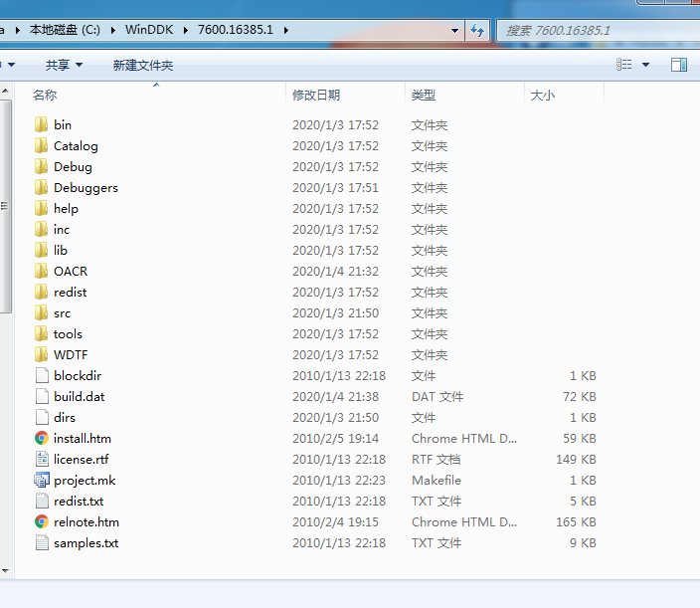This screenshot has height=608, width=700.
Task: Select the Catalog folder icon
Action: coord(41,145)
